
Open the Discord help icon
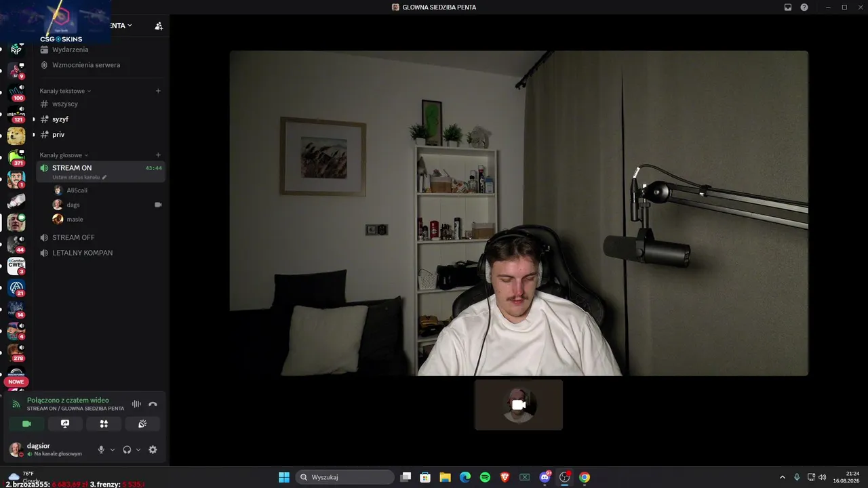804,7
